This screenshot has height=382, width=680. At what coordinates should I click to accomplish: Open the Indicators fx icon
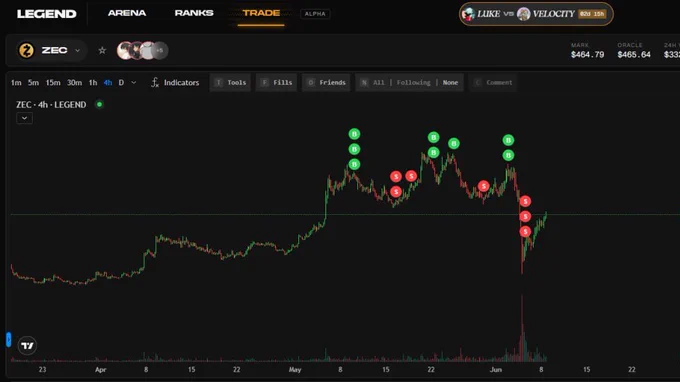pyautogui.click(x=155, y=82)
